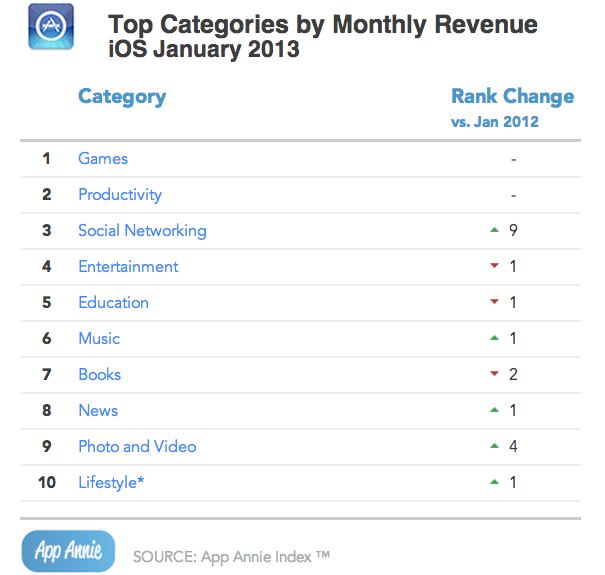605x575 pixels.
Task: Open the Entertainment category link
Action: coord(128,267)
